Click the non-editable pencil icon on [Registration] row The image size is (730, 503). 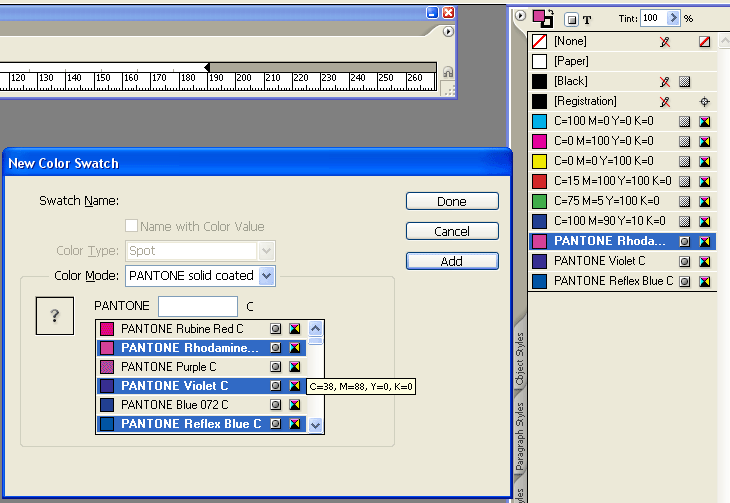[665, 102]
